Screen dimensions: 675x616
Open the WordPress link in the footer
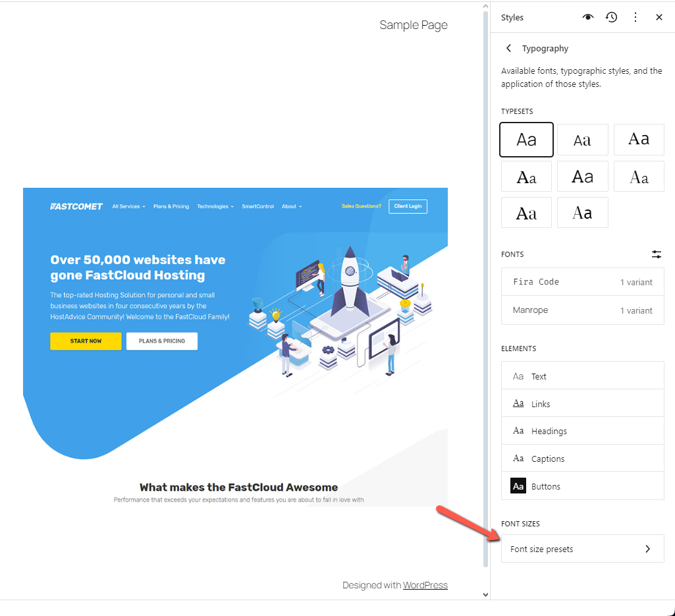[425, 585]
